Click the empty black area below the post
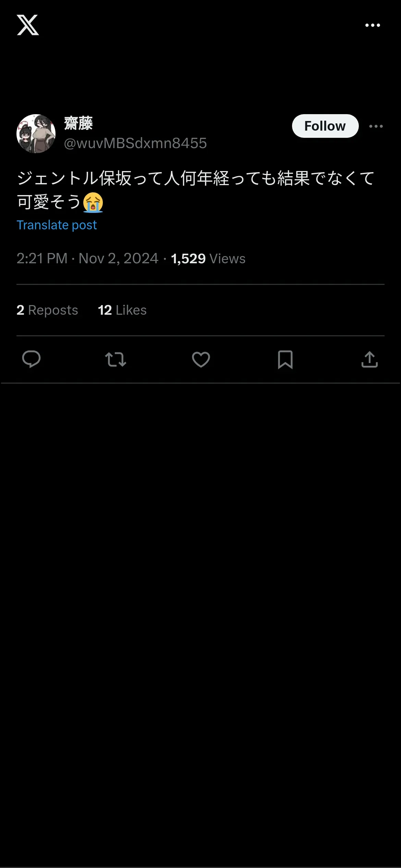 tap(200, 617)
